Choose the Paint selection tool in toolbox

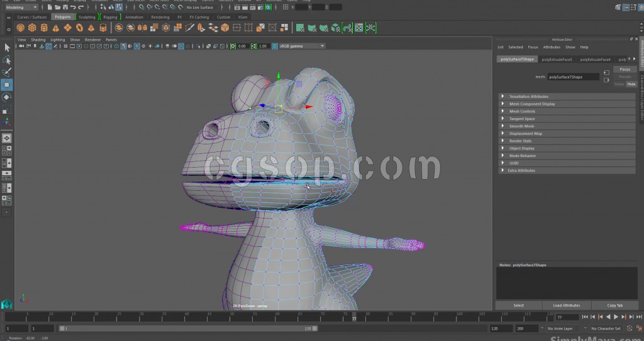pyautogui.click(x=7, y=73)
